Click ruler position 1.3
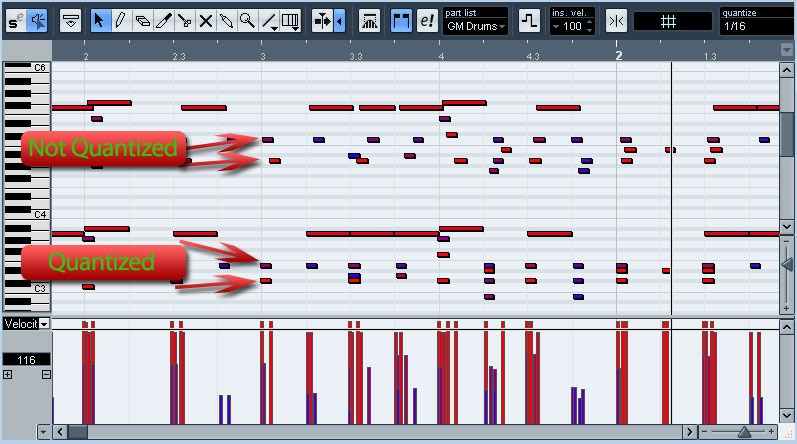 point(710,56)
